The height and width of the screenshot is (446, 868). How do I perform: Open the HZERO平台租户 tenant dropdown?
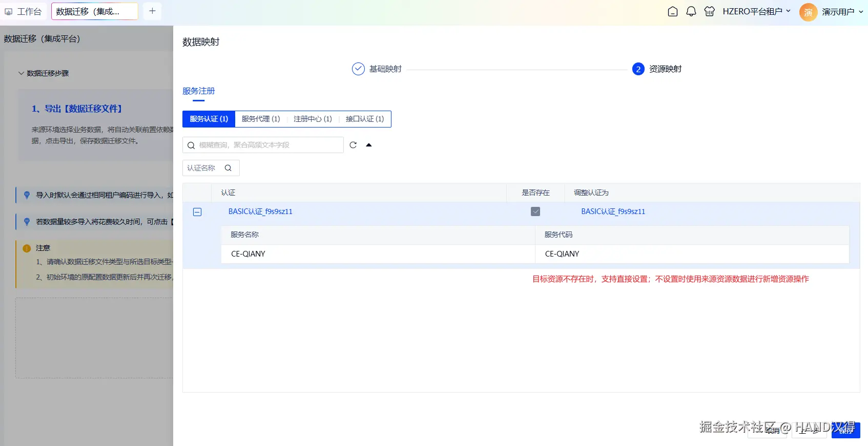click(757, 11)
